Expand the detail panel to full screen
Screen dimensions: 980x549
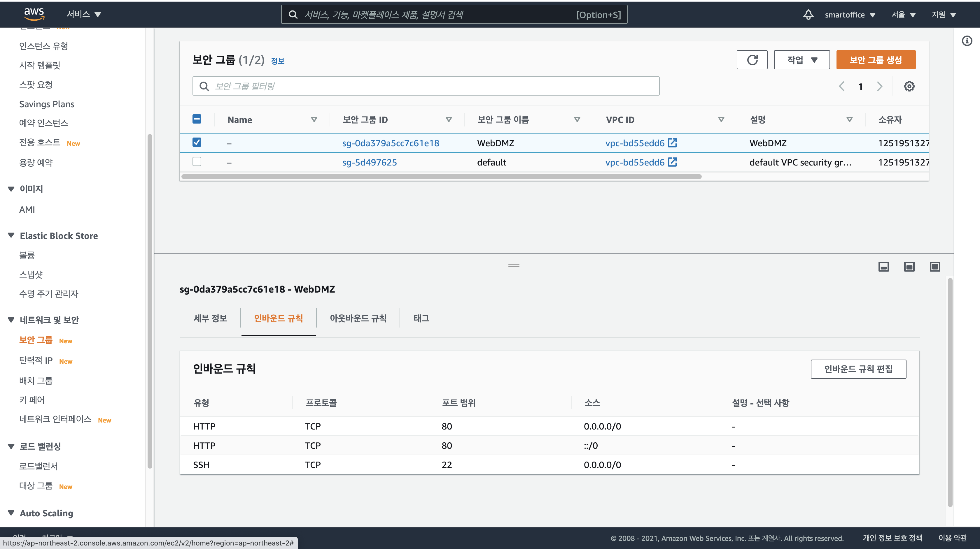click(x=935, y=267)
